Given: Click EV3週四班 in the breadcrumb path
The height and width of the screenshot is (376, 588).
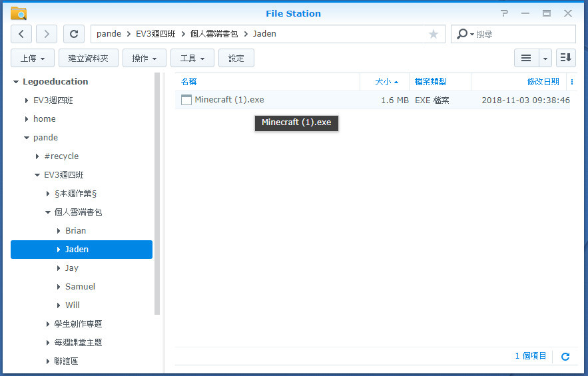Looking at the screenshot, I should click(x=156, y=34).
